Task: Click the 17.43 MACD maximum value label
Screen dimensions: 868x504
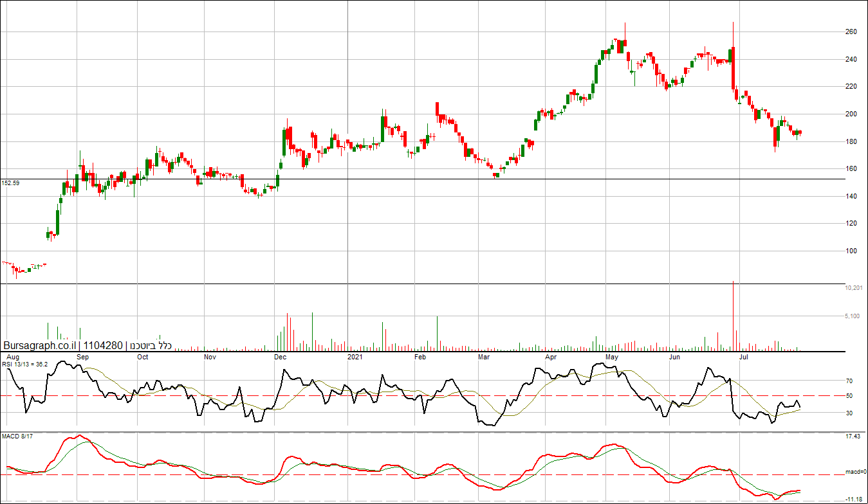Action: point(853,437)
